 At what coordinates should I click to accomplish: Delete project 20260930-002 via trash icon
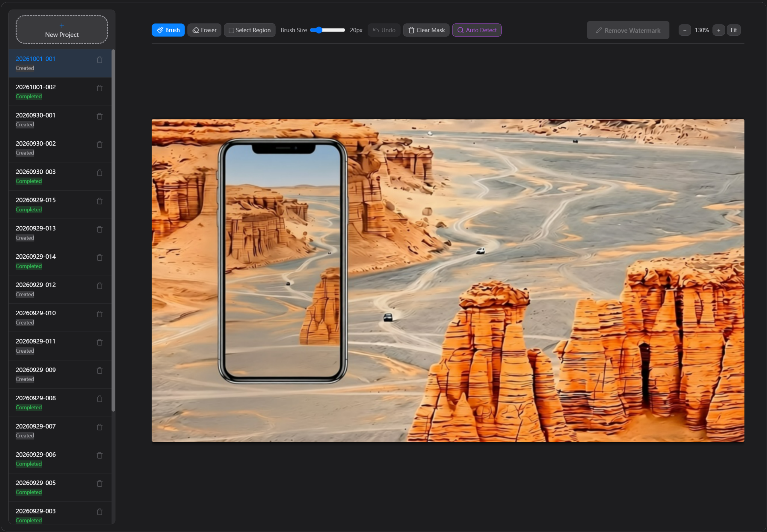(99, 145)
